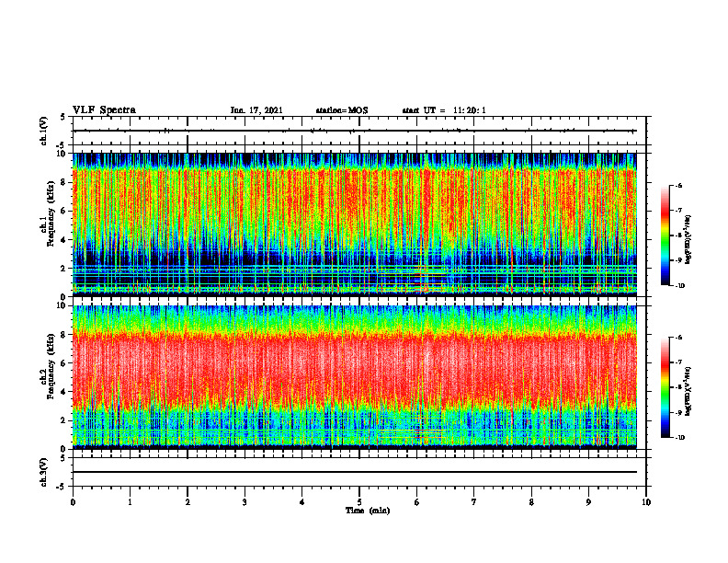Image resolution: width=728 pixels, height=563 pixels.
Task: Click the ch.3 voltage waveform trace
Action: (x=354, y=472)
